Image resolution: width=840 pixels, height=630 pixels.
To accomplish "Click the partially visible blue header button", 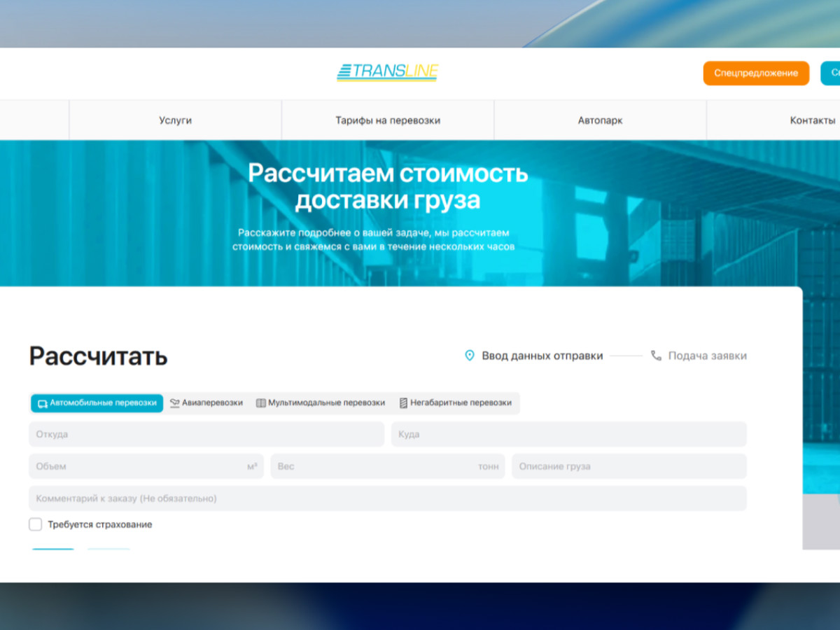I will tap(830, 73).
